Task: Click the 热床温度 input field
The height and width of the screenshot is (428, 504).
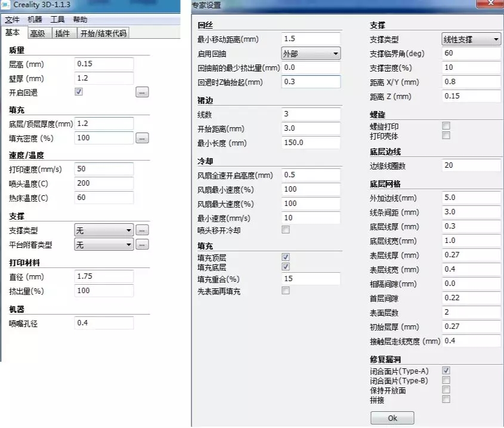Action: pos(104,198)
